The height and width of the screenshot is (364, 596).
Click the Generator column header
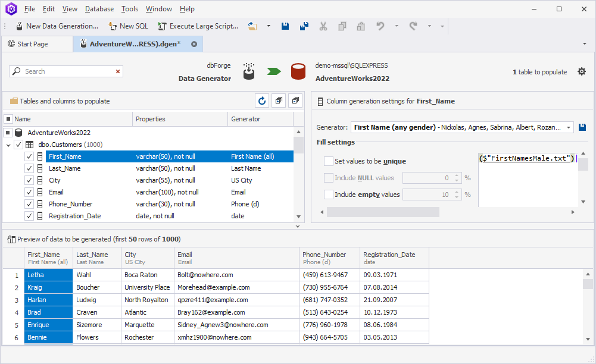tap(260, 119)
